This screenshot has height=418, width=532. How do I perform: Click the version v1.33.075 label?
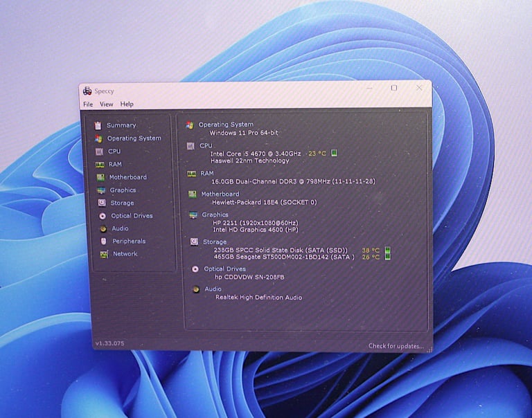(x=109, y=343)
